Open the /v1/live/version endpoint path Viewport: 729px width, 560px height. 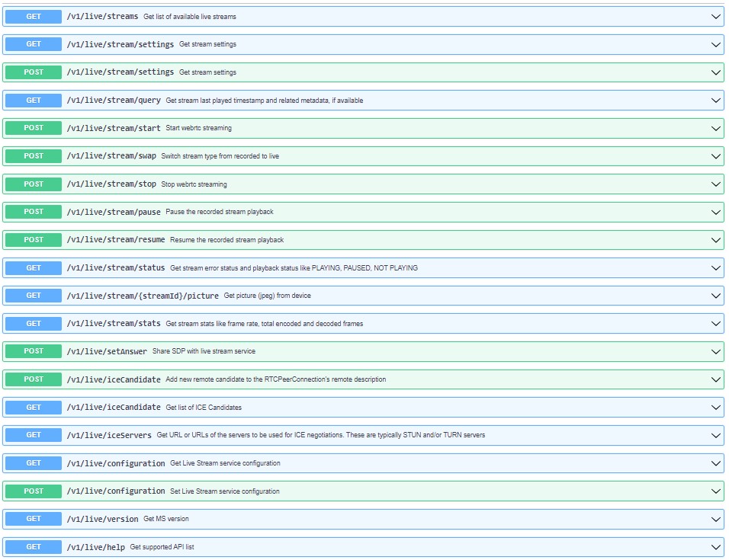click(x=102, y=519)
